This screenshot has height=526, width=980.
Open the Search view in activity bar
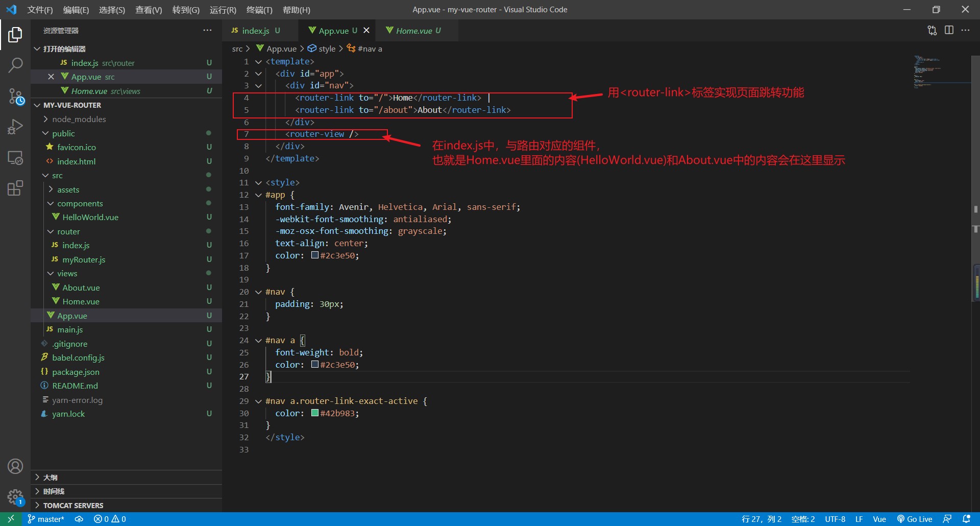pyautogui.click(x=15, y=65)
